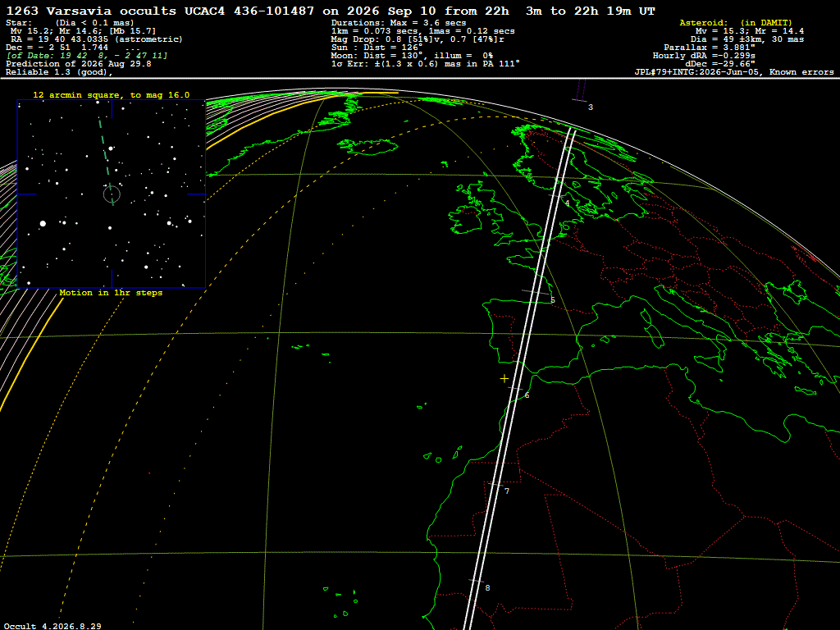The height and width of the screenshot is (630, 840).
Task: Click the target star circle in finder chart
Action: click(x=112, y=194)
